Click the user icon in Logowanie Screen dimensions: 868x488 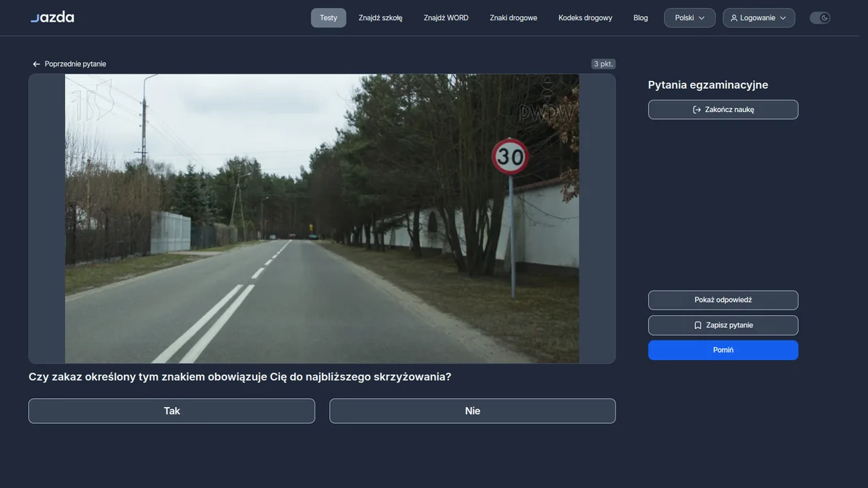coord(734,18)
